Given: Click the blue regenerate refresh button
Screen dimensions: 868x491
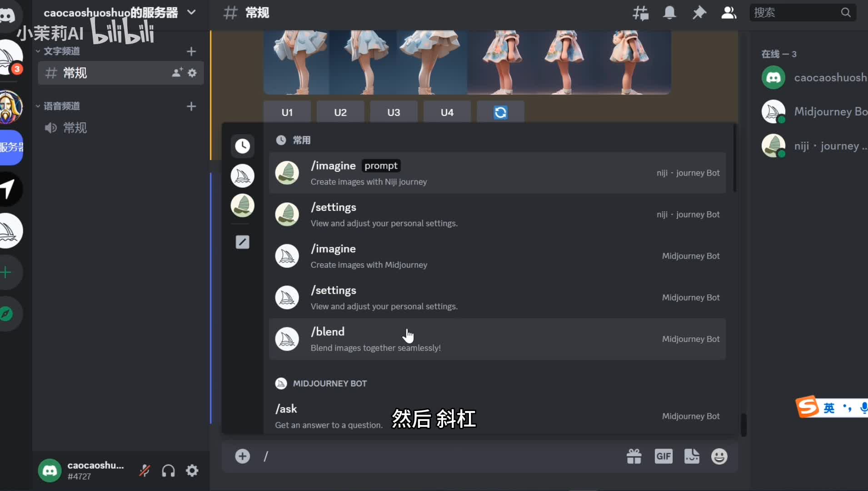Looking at the screenshot, I should coord(500,112).
